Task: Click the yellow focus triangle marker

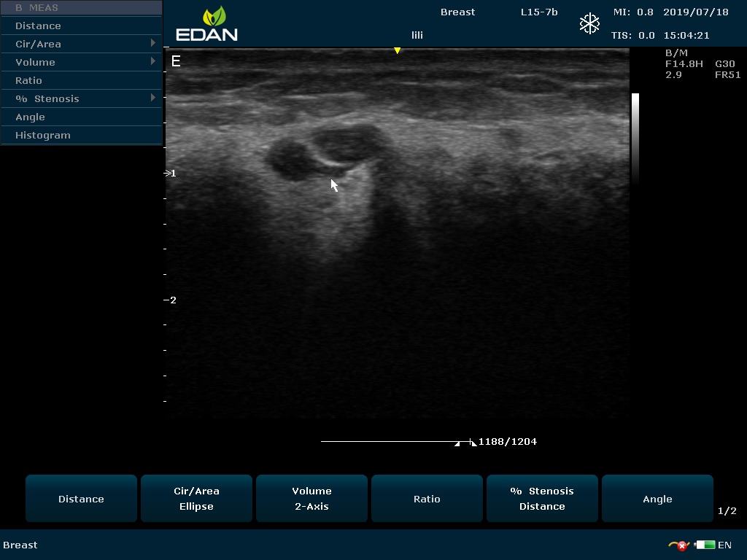Action: 397,50
